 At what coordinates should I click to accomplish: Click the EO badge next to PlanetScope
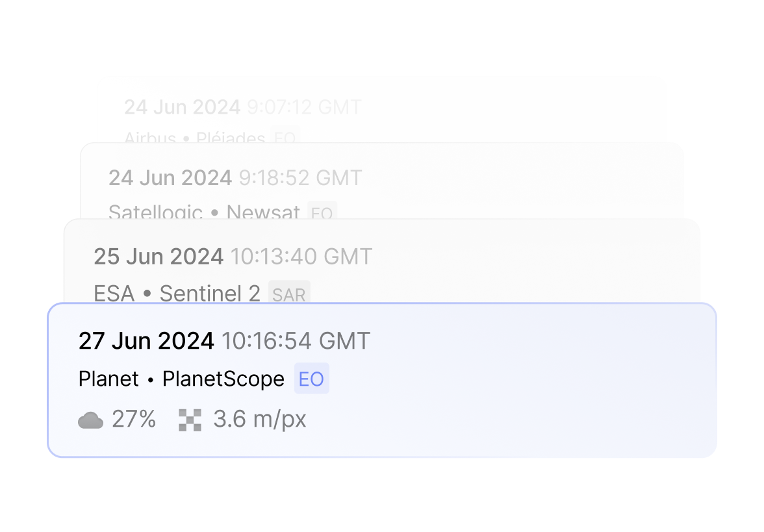pos(311,379)
